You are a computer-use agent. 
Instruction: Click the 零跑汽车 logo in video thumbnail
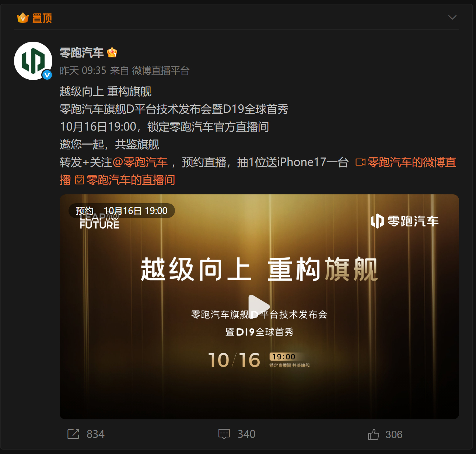point(405,221)
